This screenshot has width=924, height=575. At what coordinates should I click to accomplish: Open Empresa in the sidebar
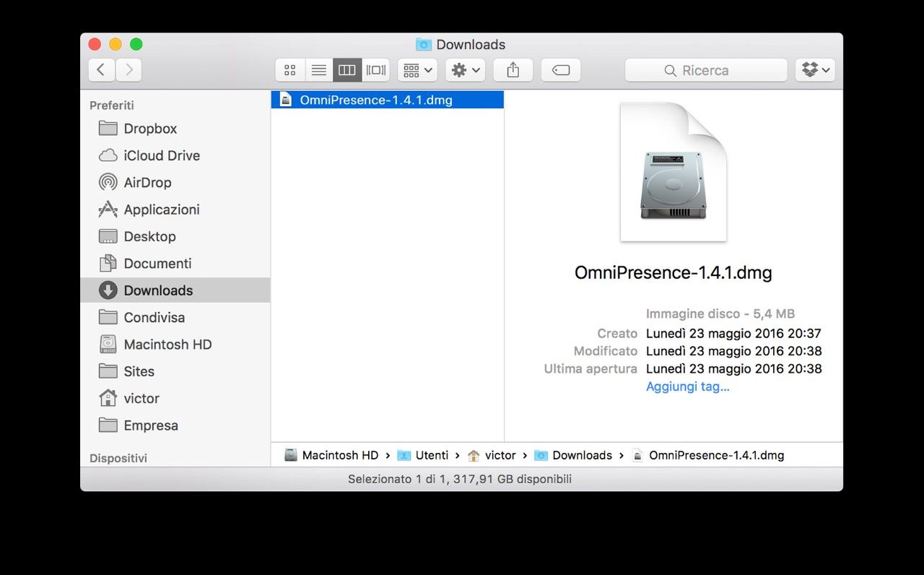tap(175, 425)
